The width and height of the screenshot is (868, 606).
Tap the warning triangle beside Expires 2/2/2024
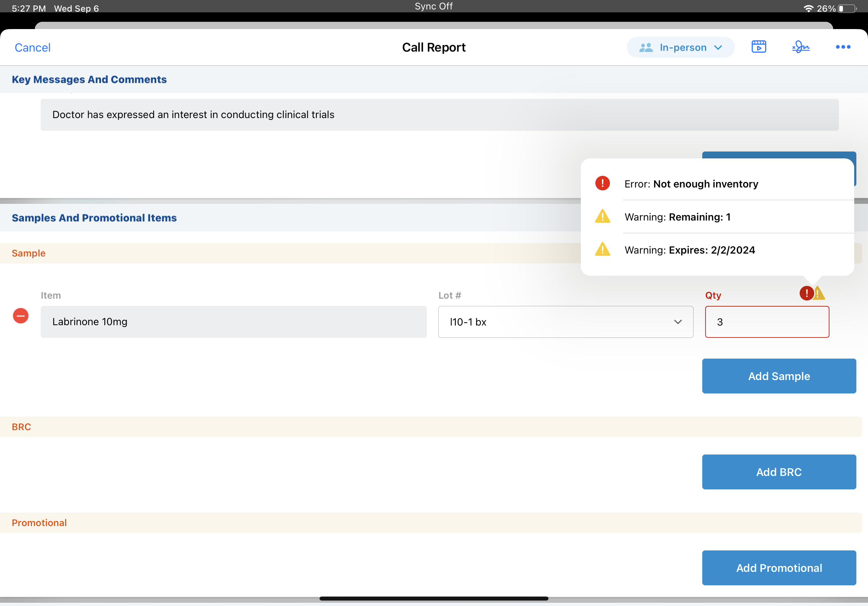(602, 249)
